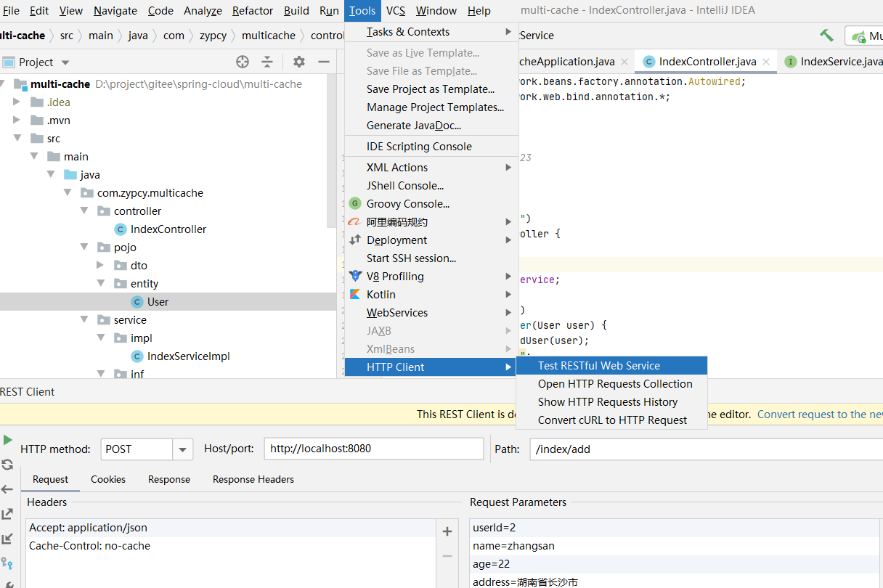This screenshot has width=883, height=588.
Task: Click the export request icon in REST Client
Action: pyautogui.click(x=7, y=514)
